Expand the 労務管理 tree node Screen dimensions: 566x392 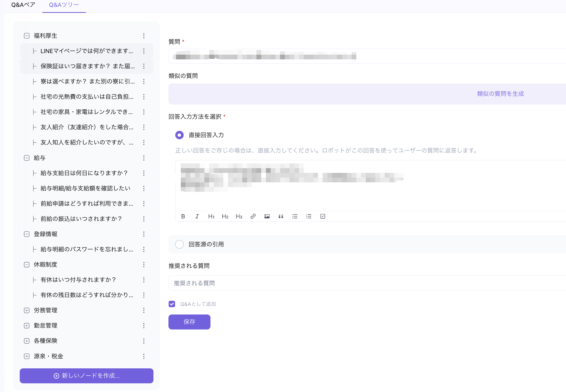point(27,310)
